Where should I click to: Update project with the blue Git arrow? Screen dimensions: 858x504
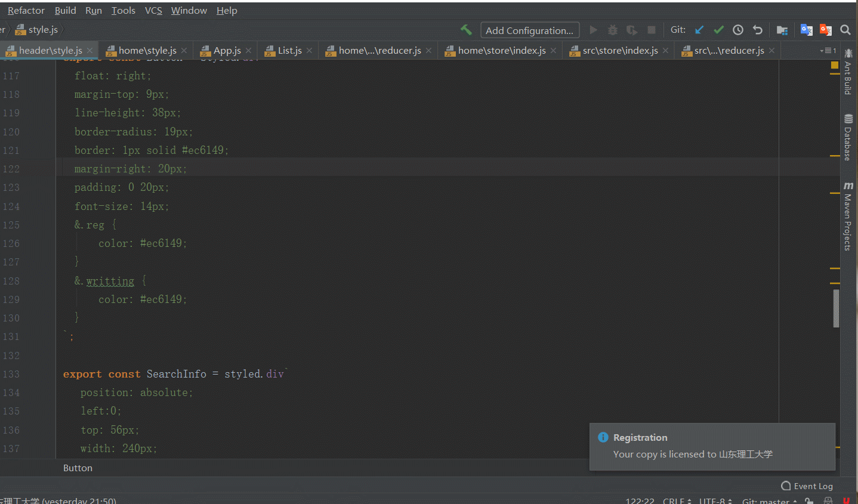[x=699, y=30]
